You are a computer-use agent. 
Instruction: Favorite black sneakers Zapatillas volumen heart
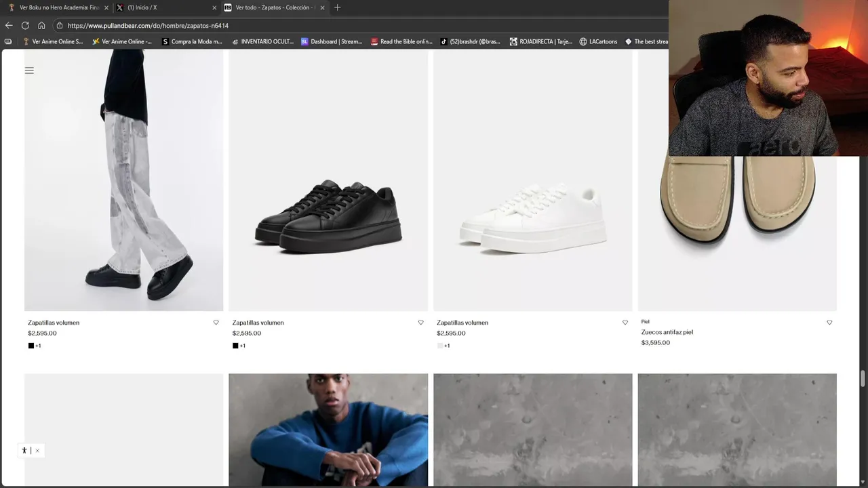420,323
